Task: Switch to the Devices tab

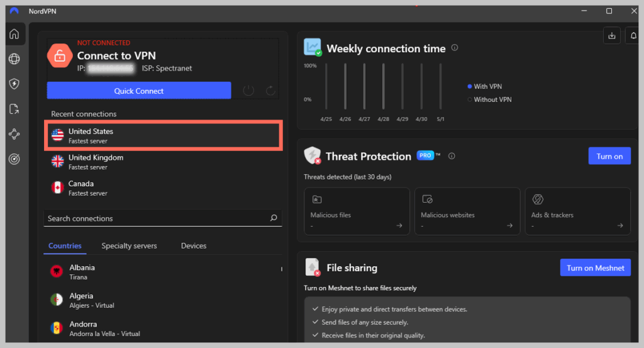Action: 194,245
